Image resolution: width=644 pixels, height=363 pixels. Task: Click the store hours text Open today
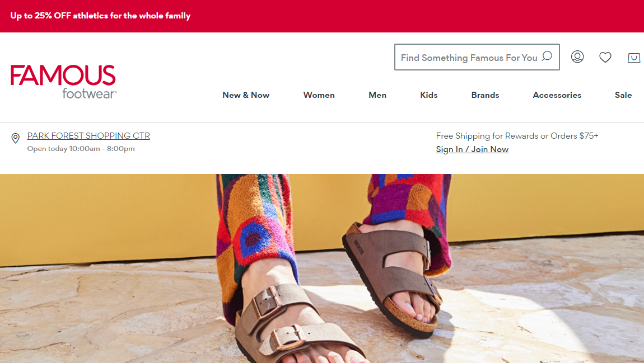(x=81, y=148)
